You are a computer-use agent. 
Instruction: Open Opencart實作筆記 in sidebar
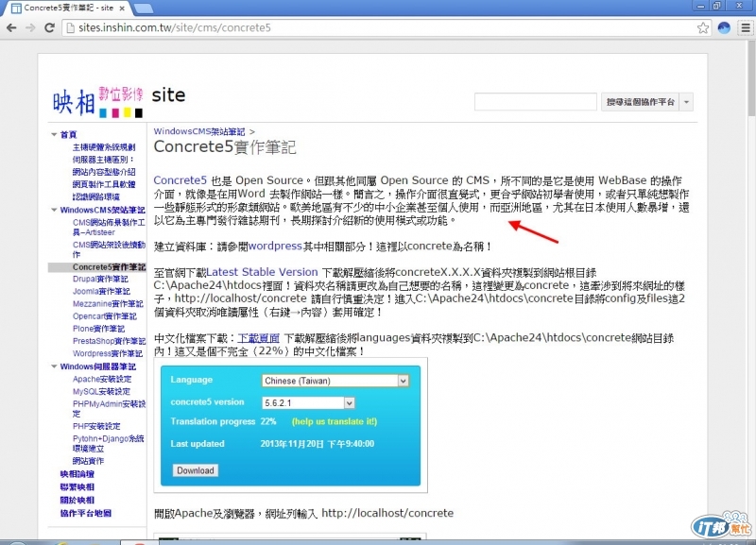point(105,316)
